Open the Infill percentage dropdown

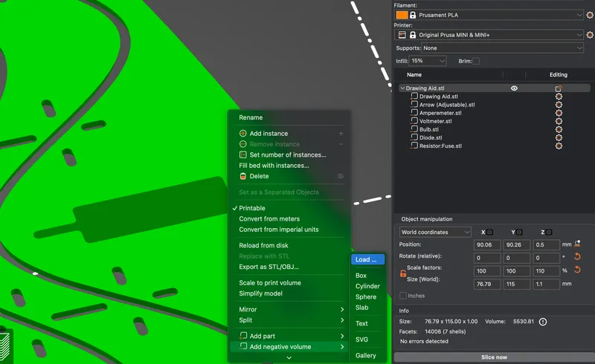click(428, 61)
